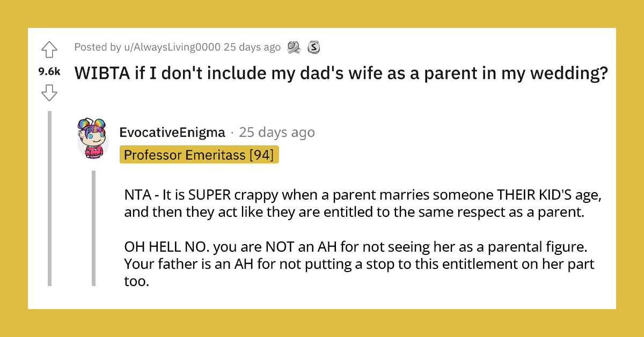Click the 9.6k vote score display
The image size is (644, 337).
(x=49, y=71)
